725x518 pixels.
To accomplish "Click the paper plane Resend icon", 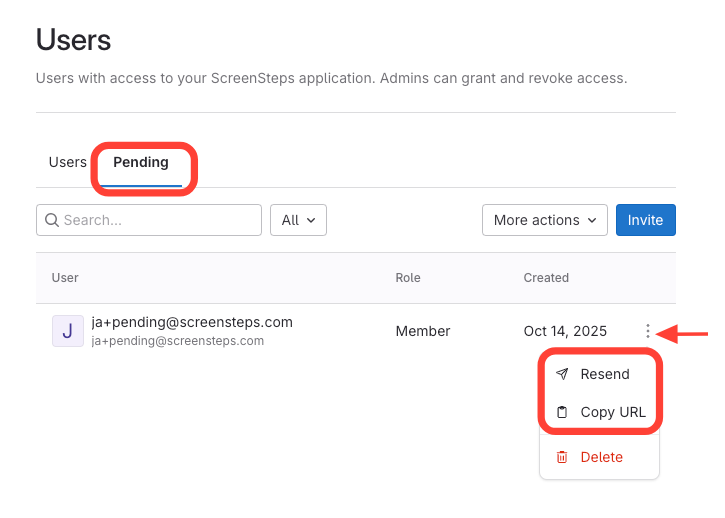I will click(562, 374).
